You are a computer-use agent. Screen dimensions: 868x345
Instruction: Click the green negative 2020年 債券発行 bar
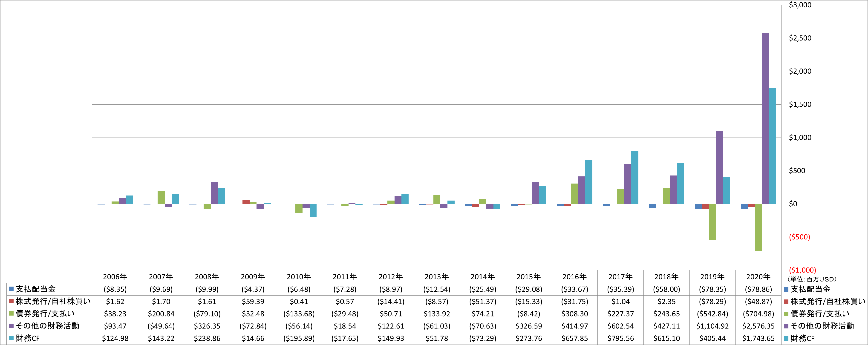(x=758, y=227)
